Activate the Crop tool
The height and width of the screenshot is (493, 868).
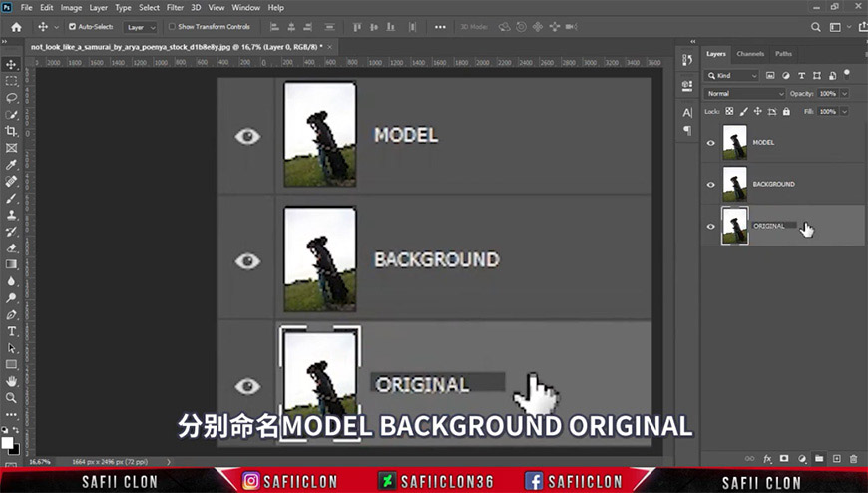click(x=11, y=131)
